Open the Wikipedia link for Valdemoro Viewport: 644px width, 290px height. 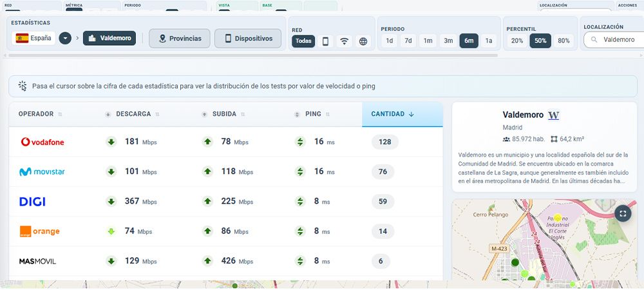553,115
